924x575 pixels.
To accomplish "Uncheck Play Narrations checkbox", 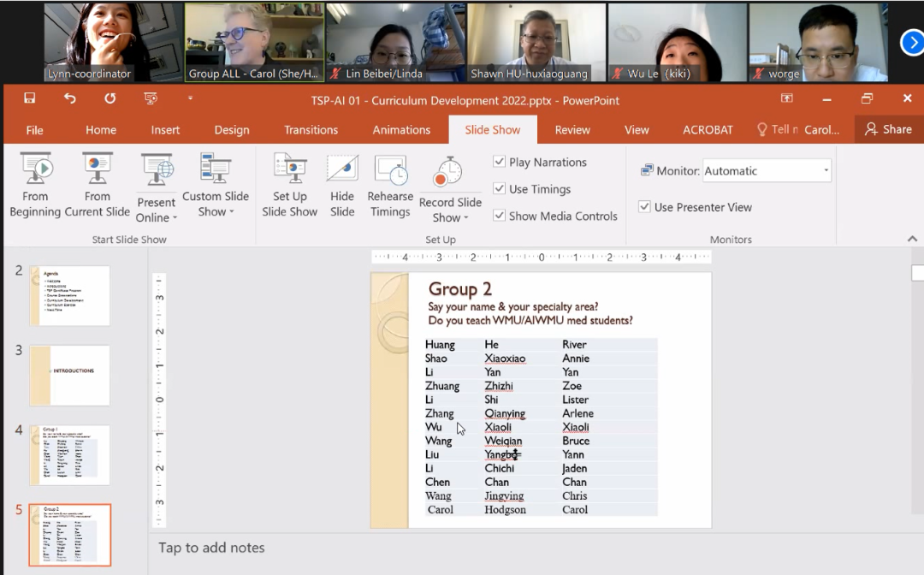I will (x=500, y=163).
